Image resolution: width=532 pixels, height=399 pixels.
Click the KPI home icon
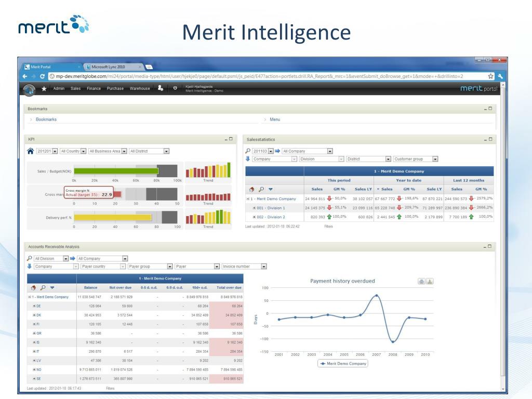coord(31,151)
